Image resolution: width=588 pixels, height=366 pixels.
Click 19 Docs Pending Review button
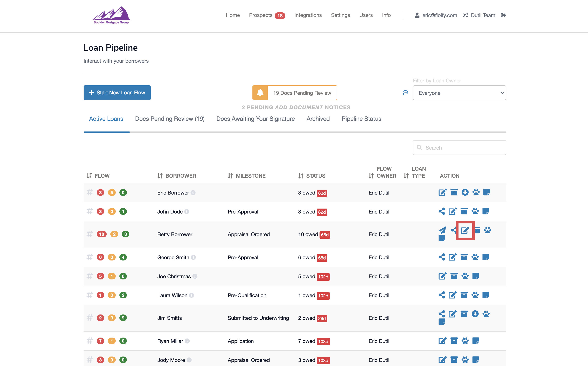click(295, 93)
